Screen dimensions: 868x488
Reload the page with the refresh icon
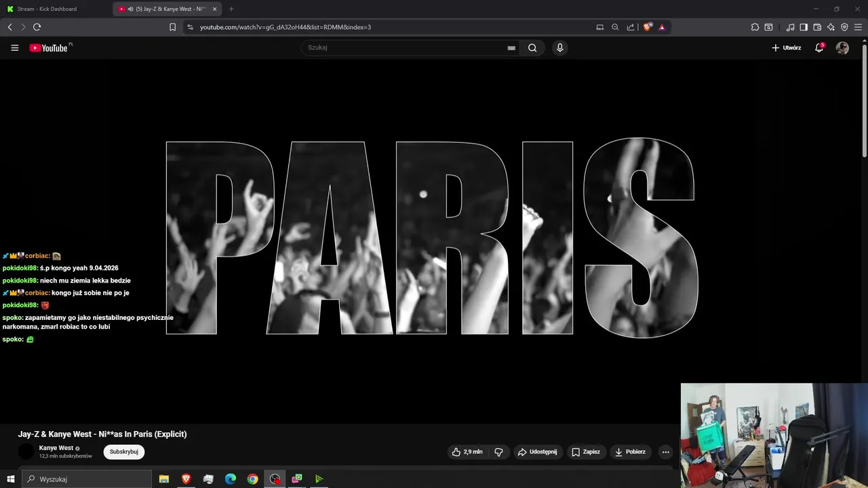37,27
